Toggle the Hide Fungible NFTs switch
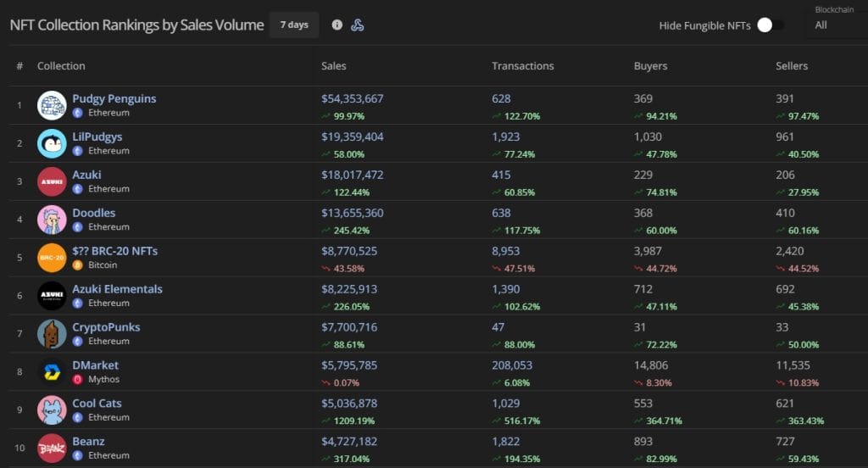868x468 pixels. coord(771,25)
